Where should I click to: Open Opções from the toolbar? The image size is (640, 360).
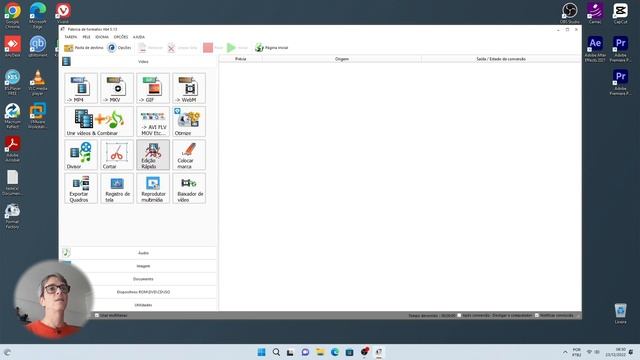(119, 48)
